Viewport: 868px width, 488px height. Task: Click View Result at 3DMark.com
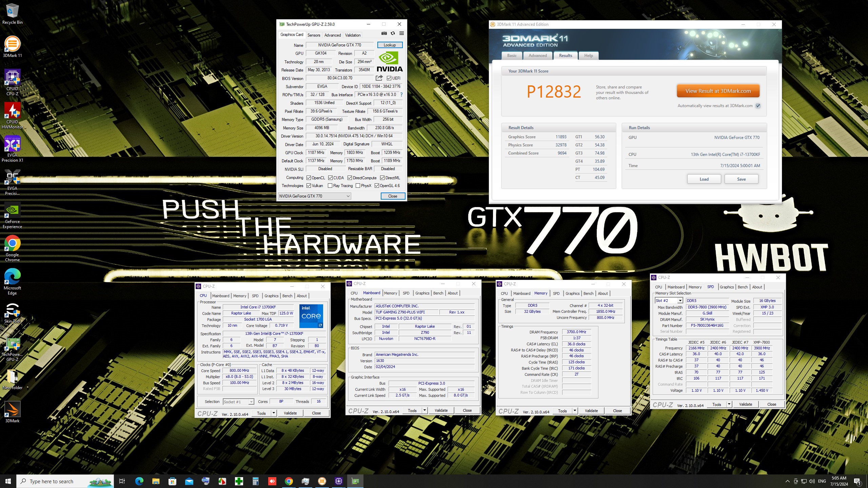pos(718,91)
